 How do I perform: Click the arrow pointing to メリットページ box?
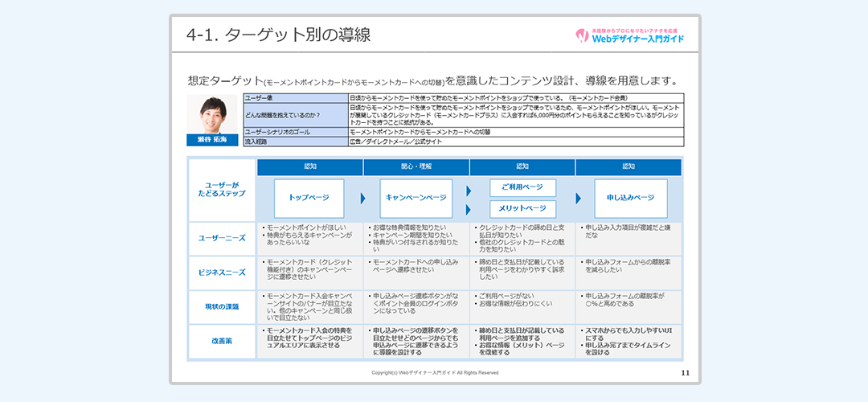click(x=469, y=210)
